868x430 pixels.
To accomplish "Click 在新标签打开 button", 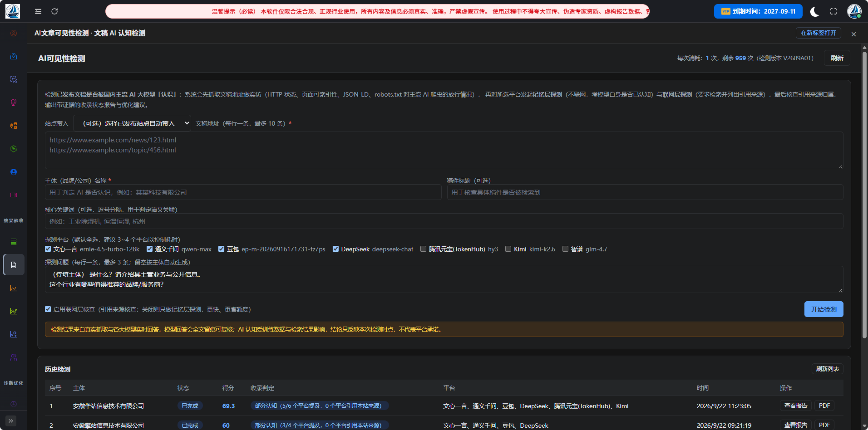I will point(818,33).
